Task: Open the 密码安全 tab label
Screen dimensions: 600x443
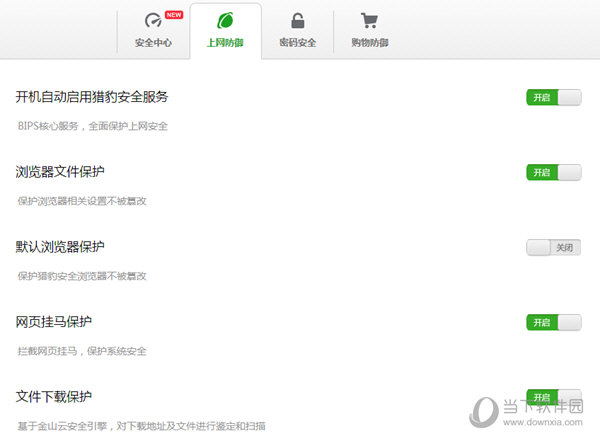Action: click(298, 42)
